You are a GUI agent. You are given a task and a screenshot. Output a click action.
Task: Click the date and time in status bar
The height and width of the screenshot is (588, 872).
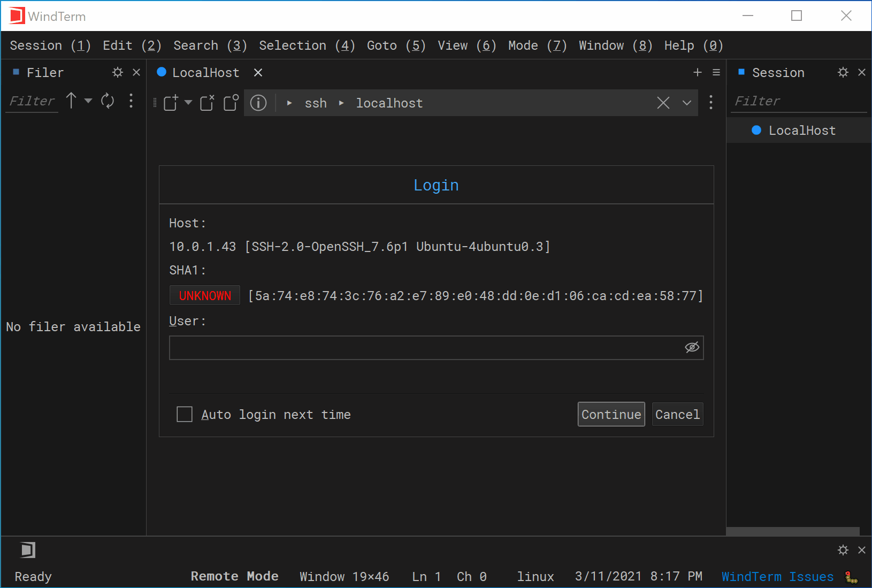point(639,576)
